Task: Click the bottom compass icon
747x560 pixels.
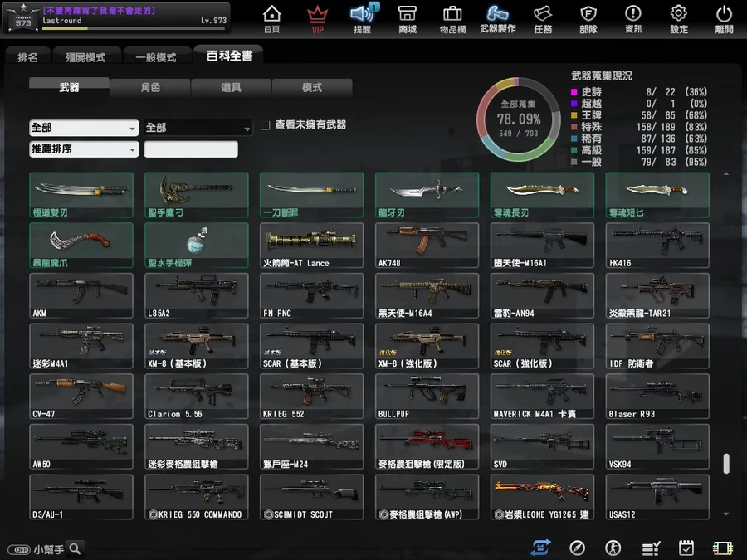Action: 577,548
